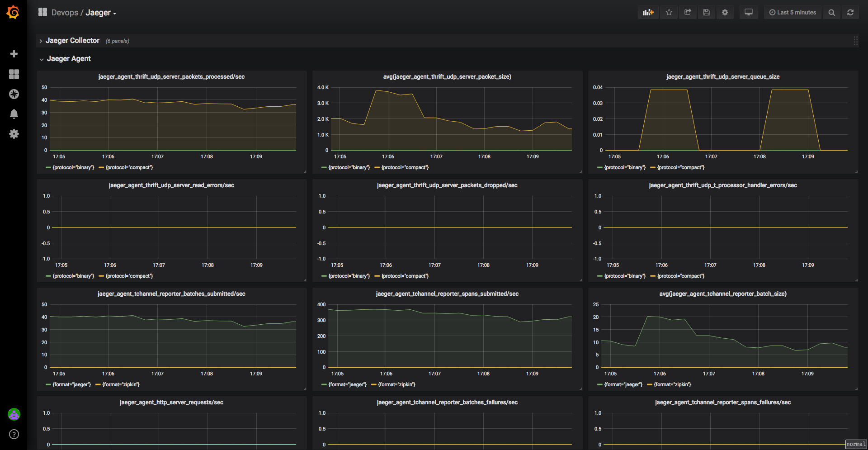Open the Alerting bell icon in sidebar

(14, 114)
